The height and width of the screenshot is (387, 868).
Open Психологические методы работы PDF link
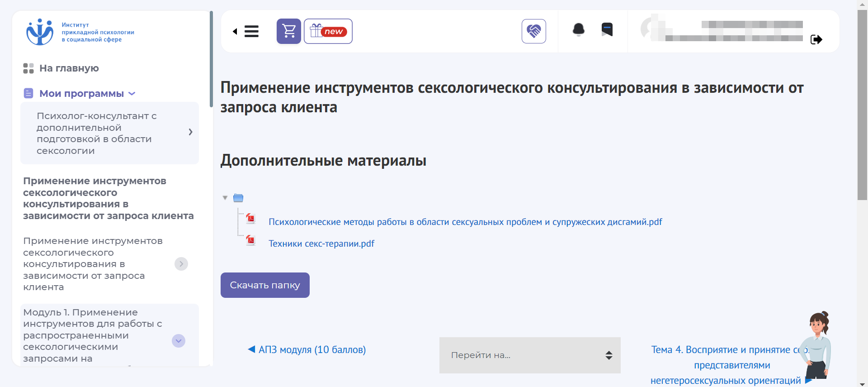click(465, 222)
